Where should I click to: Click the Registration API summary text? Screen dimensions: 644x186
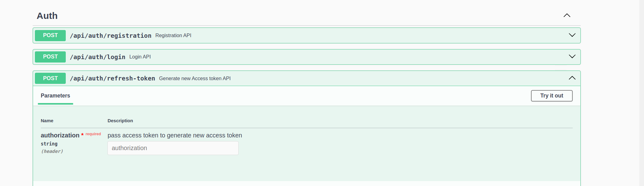click(x=173, y=36)
